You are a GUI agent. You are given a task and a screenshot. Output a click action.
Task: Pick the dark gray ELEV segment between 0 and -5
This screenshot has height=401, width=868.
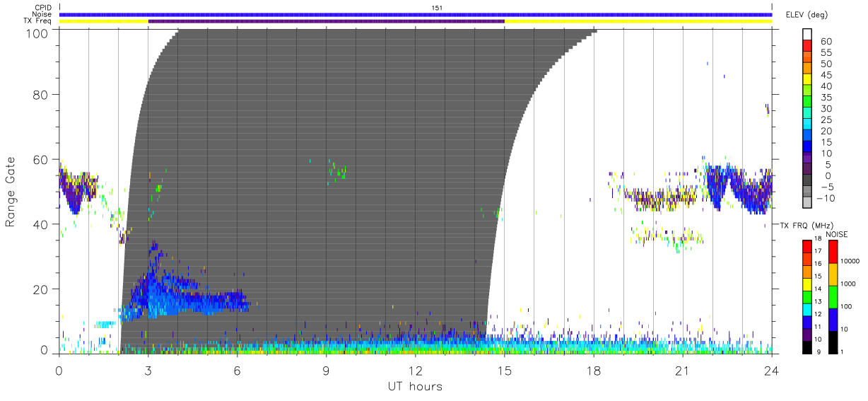pyautogui.click(x=808, y=181)
